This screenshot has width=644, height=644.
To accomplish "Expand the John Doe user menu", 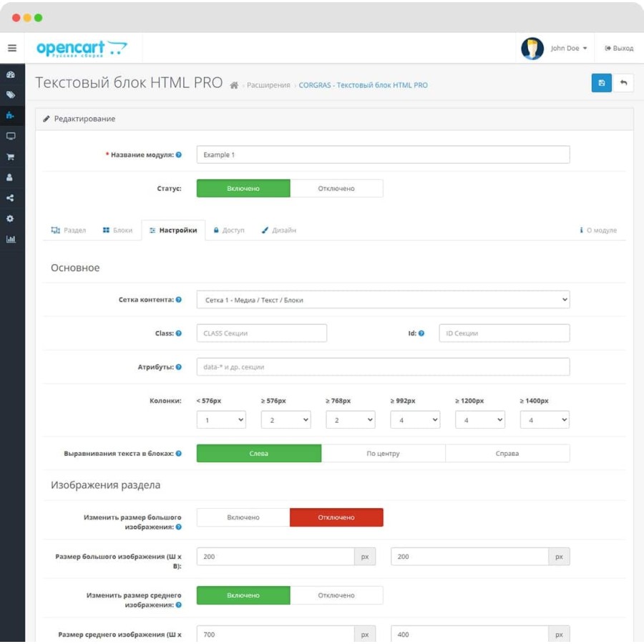I will pos(569,49).
